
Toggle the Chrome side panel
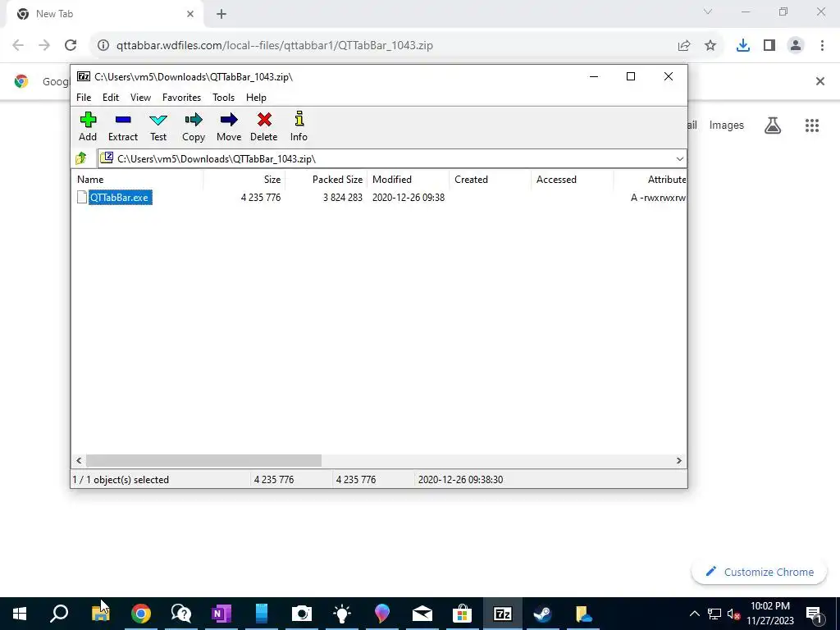(769, 46)
